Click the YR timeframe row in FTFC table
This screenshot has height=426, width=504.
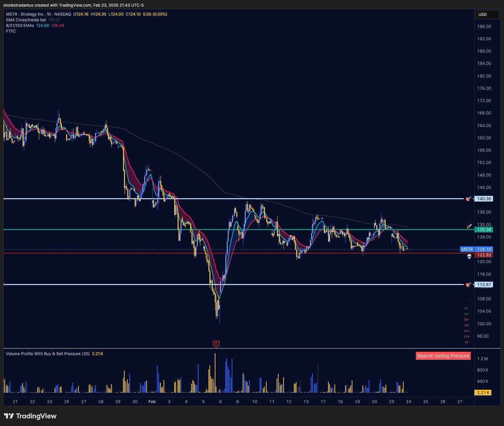[x=466, y=342]
